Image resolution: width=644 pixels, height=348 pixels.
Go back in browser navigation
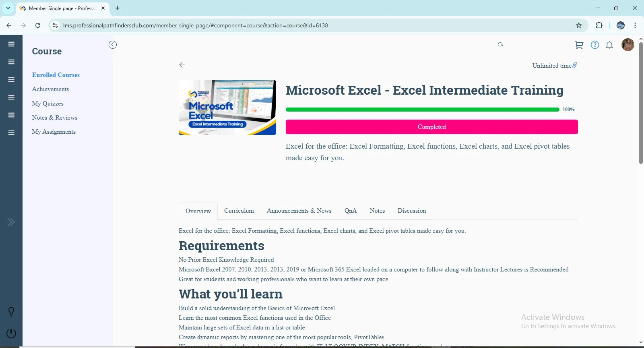[9, 25]
